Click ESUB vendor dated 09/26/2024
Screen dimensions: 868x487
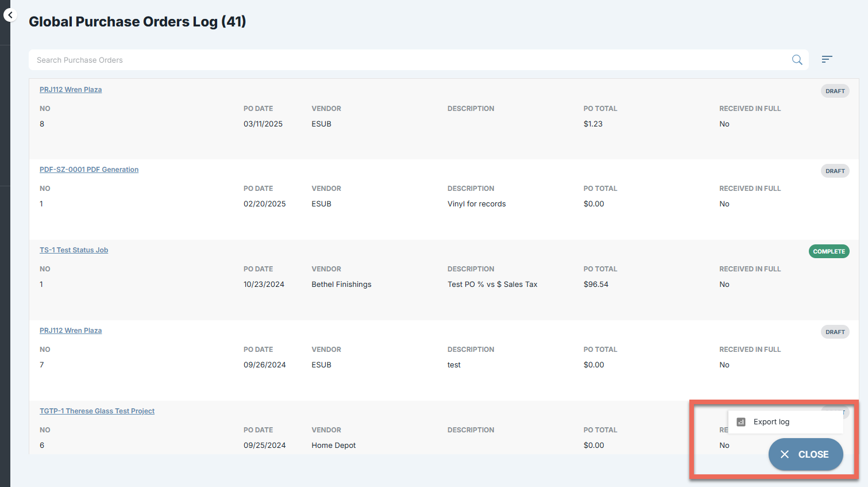click(x=322, y=365)
